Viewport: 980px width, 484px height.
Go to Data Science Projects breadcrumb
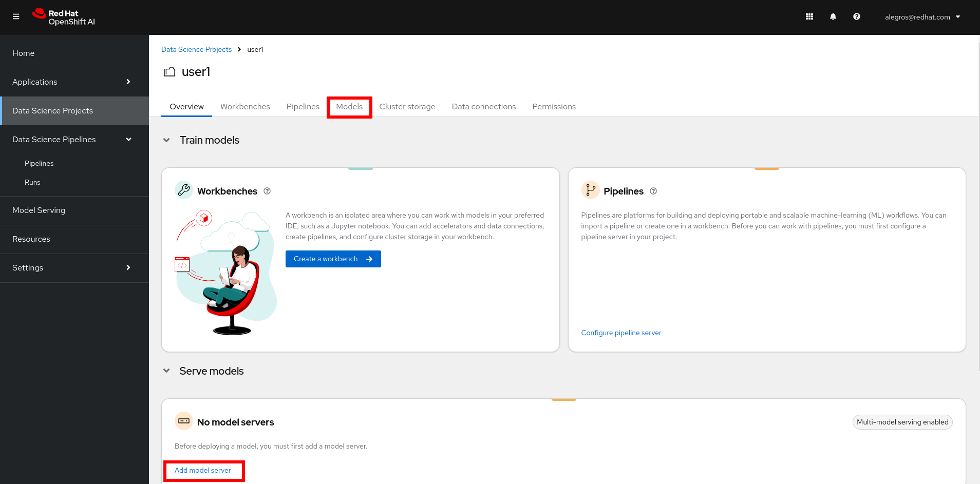point(196,49)
